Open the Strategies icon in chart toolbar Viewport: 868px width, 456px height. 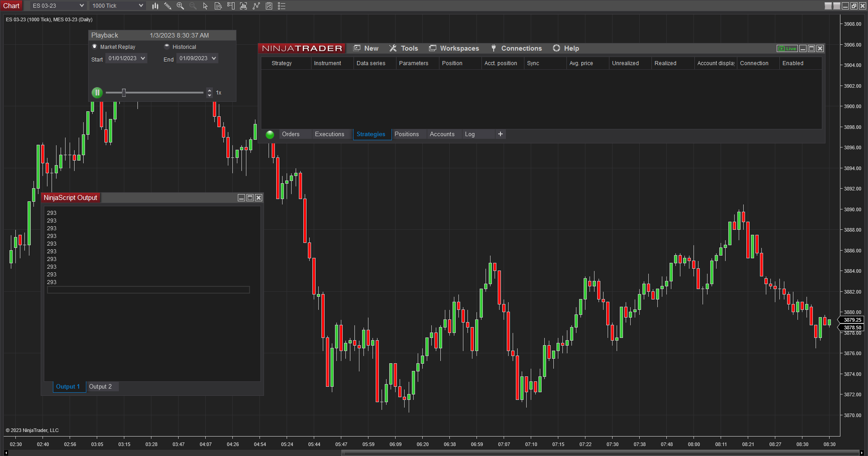(256, 6)
